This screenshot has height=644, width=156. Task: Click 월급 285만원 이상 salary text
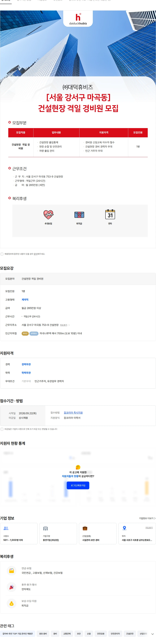coord(31,308)
